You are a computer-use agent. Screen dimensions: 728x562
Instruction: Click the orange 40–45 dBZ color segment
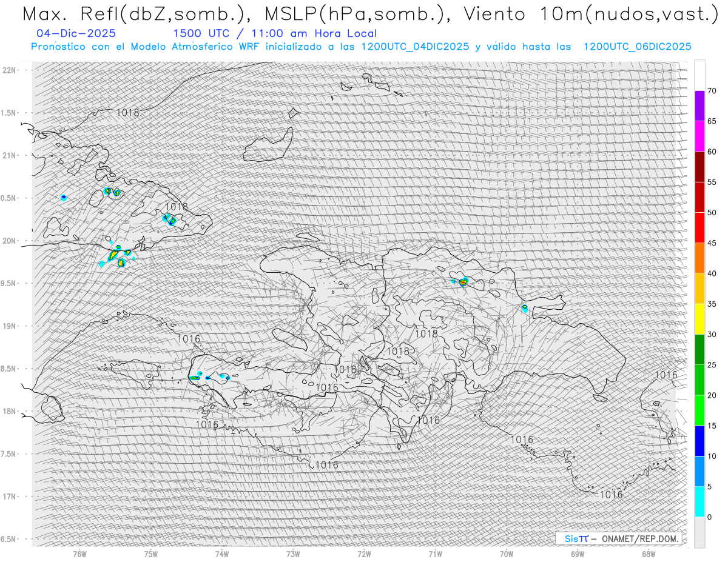pos(699,258)
